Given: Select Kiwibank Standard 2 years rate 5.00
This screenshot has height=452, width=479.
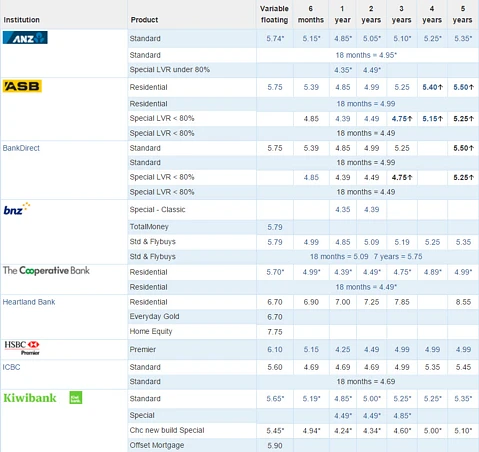Looking at the screenshot, I should (372, 399).
